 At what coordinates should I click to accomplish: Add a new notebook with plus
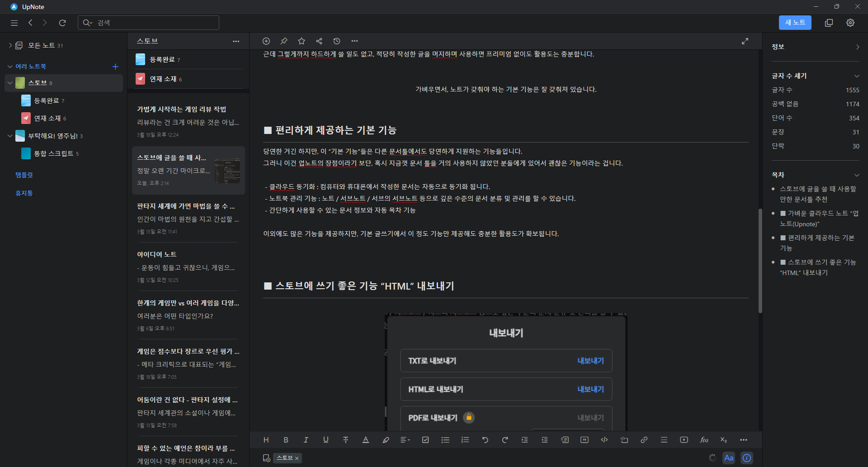point(115,67)
